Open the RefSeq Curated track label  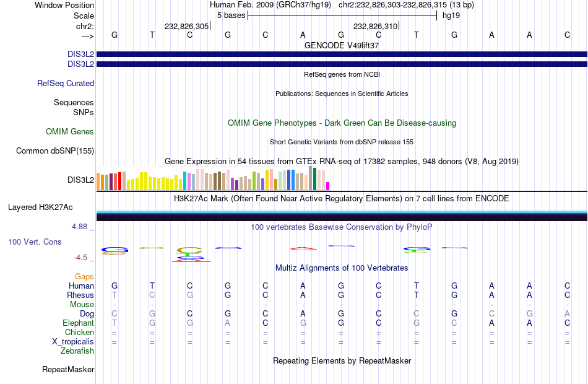coord(66,84)
